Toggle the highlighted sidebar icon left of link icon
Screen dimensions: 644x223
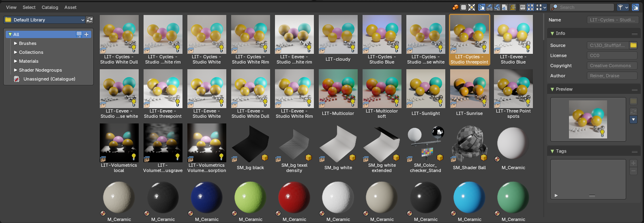click(482, 7)
